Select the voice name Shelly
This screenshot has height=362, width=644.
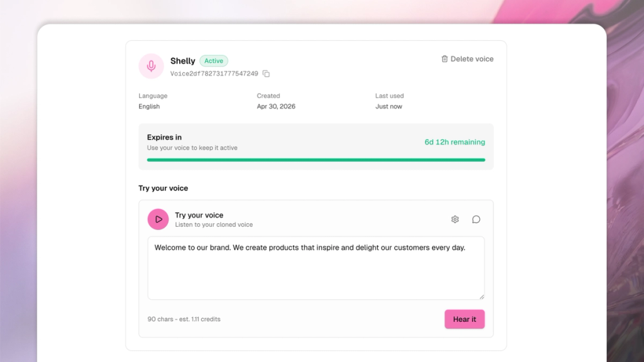pos(182,60)
